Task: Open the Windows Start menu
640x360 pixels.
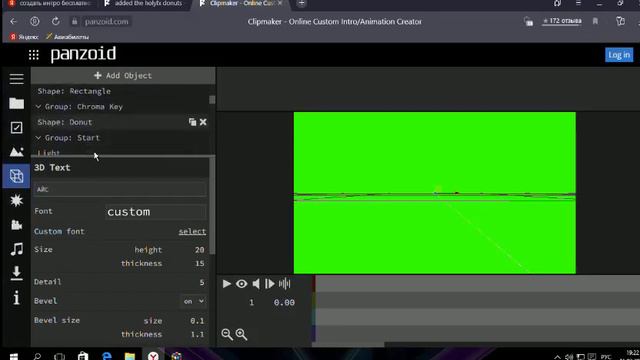Action: pos(13,356)
